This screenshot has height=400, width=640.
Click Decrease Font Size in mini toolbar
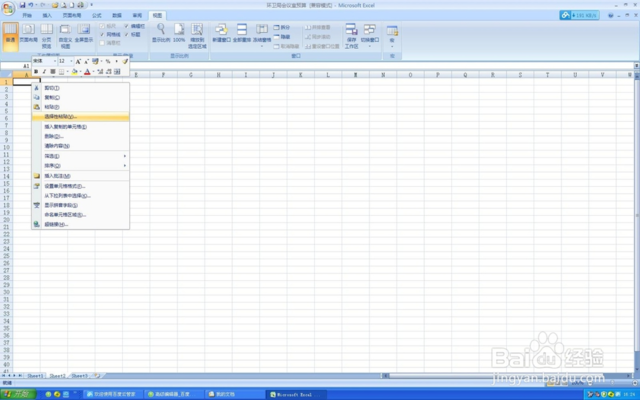pyautogui.click(x=87, y=61)
